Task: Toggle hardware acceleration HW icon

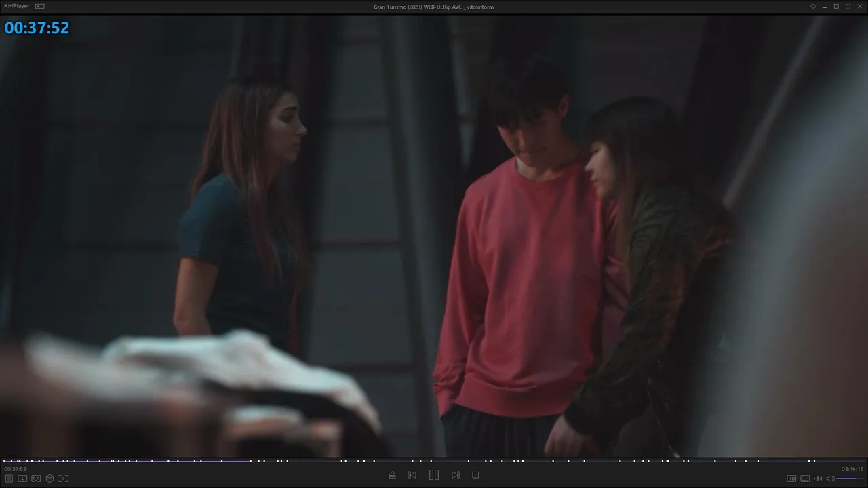Action: coord(791,479)
